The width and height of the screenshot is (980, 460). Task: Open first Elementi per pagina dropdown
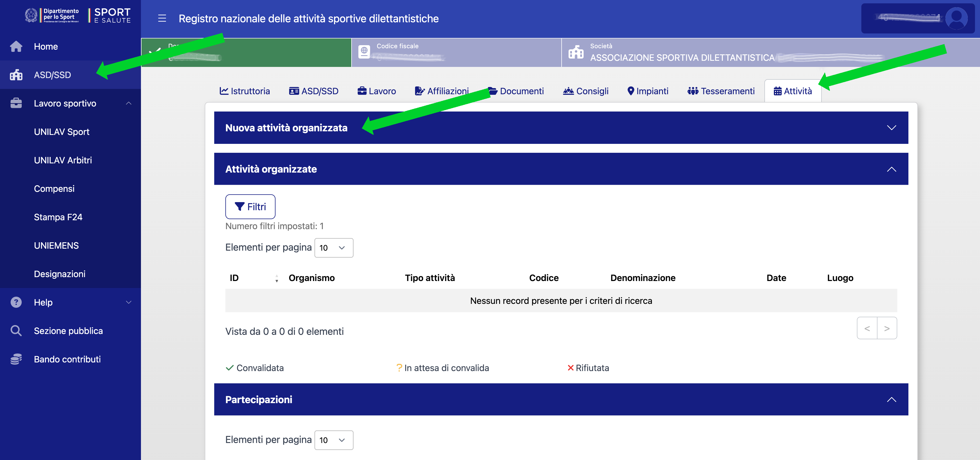coord(333,248)
